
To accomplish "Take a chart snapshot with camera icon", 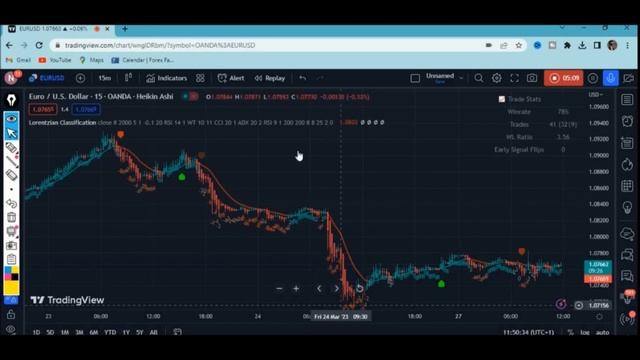I will coord(532,78).
